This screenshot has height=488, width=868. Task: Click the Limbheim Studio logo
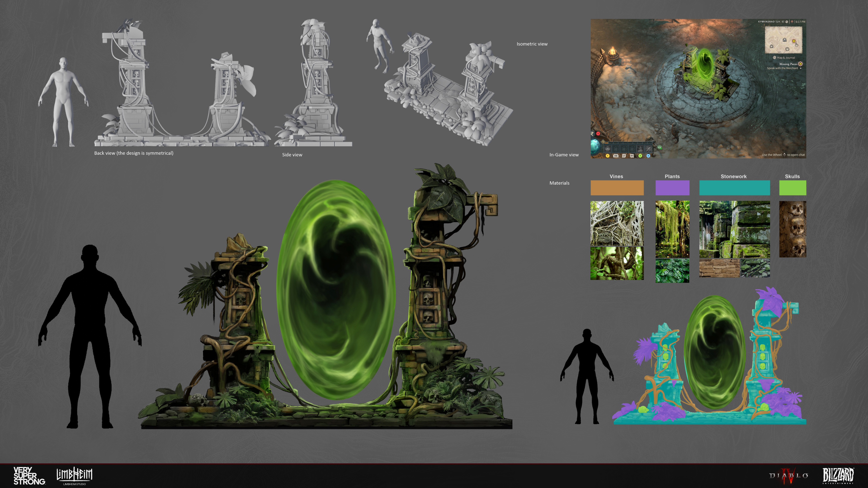coord(74,476)
